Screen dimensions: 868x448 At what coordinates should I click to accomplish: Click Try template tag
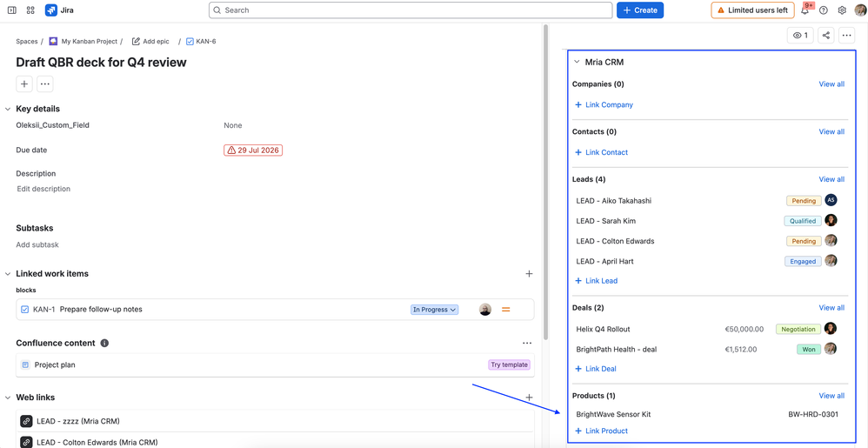pyautogui.click(x=509, y=365)
